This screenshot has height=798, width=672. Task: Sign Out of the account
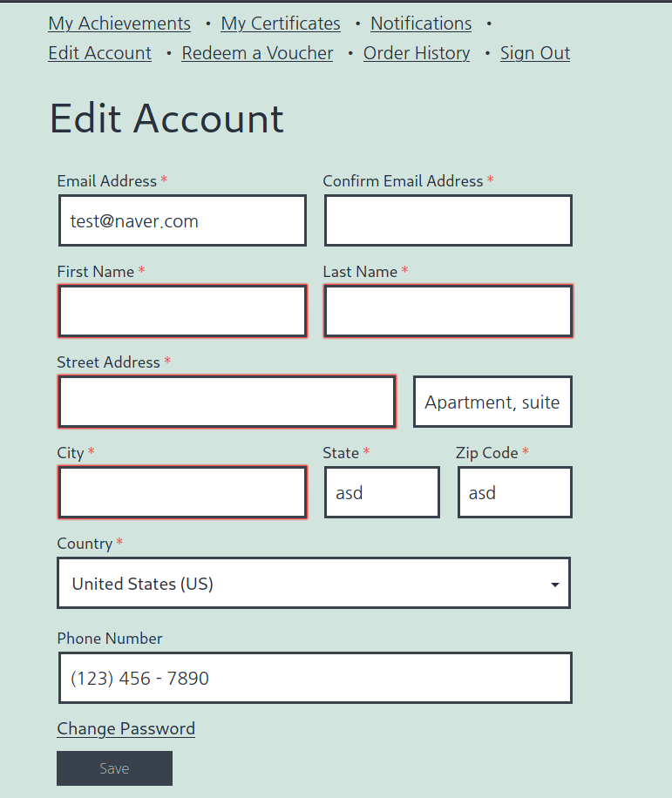[x=535, y=53]
